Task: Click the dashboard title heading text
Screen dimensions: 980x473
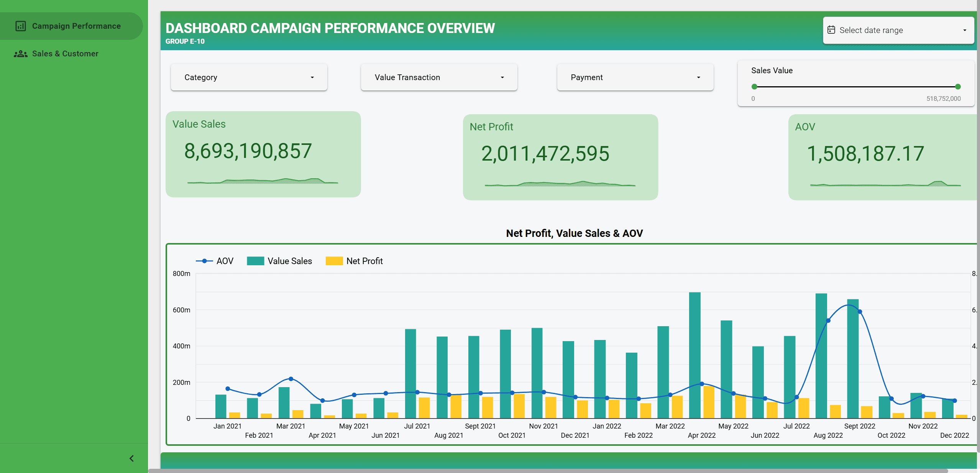Action: (x=330, y=28)
